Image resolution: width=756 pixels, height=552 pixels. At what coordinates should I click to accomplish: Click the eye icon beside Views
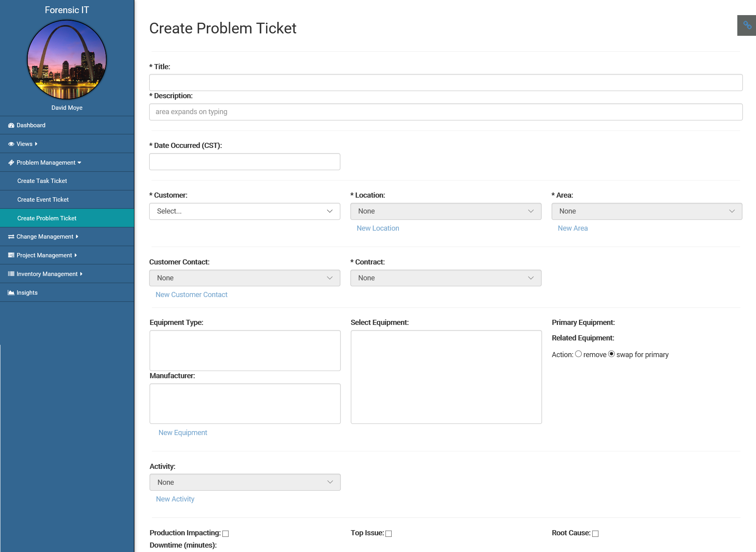click(11, 144)
